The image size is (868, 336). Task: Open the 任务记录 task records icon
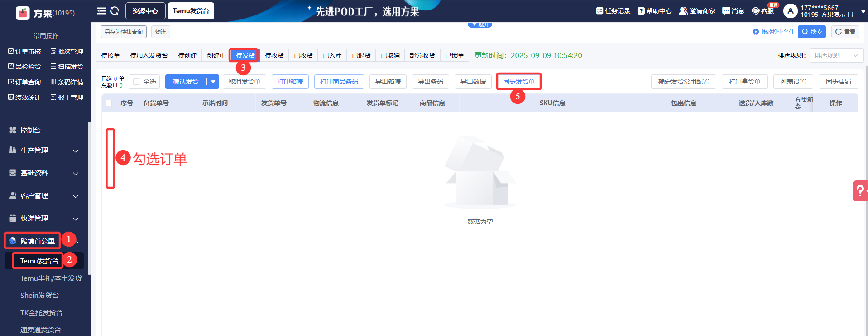pyautogui.click(x=599, y=11)
